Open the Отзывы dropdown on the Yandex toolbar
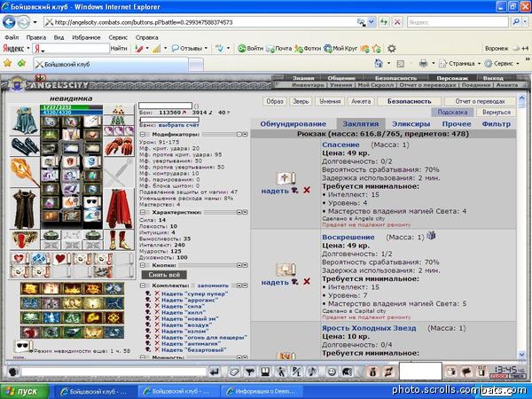Viewport: 532px width, 399px height. tap(206, 49)
